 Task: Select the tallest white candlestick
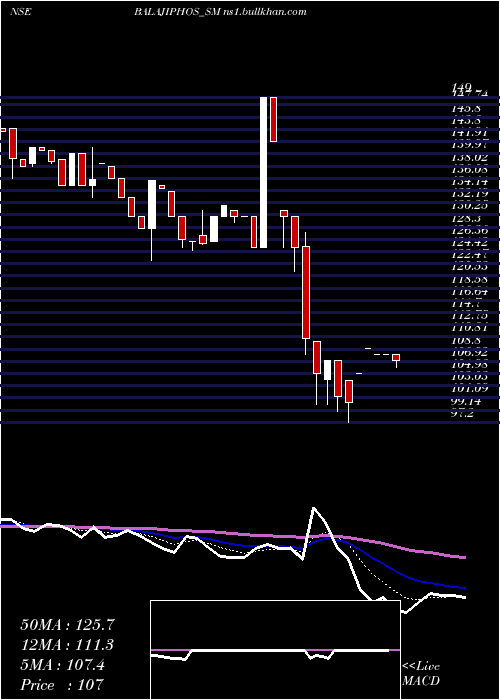pos(264,172)
